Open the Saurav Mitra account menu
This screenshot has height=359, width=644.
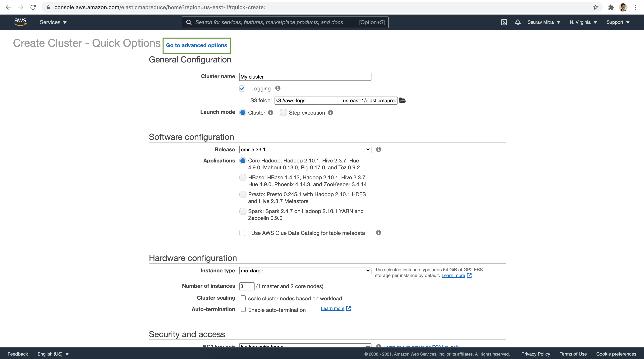544,22
